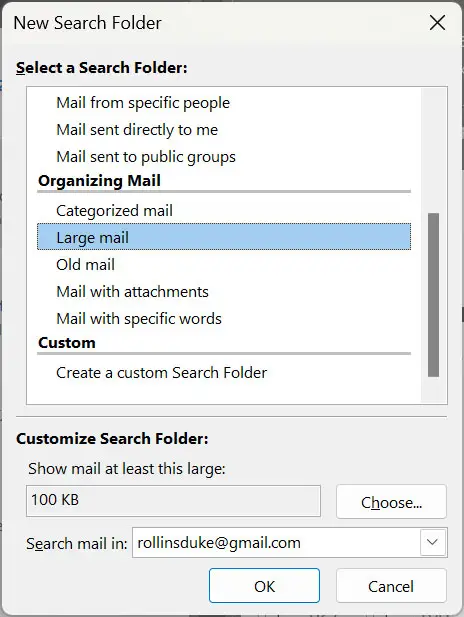Choose 'Mail with specific words'

click(224, 318)
